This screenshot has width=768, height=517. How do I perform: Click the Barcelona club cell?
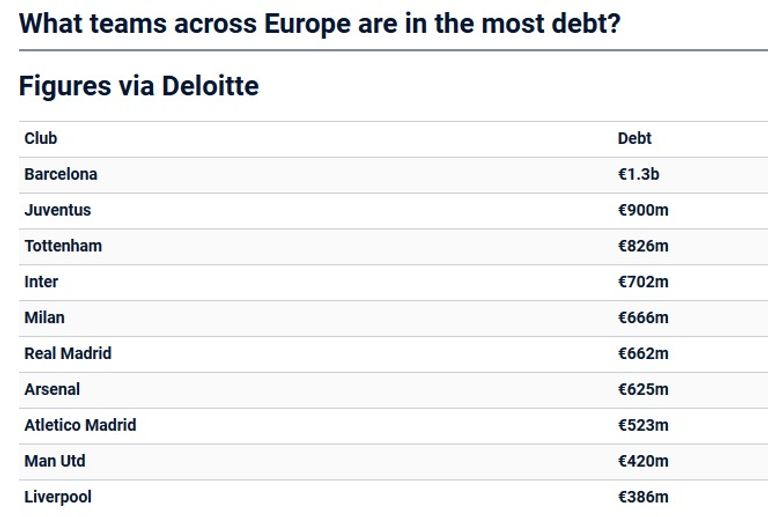pyautogui.click(x=61, y=174)
